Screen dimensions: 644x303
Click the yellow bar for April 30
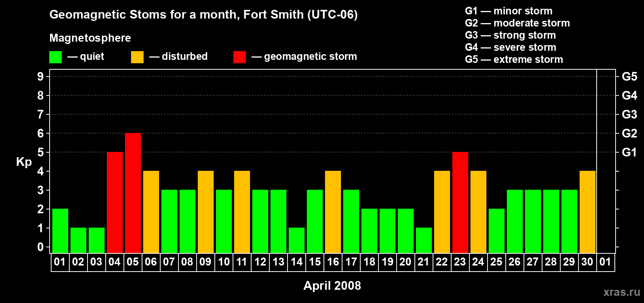(588, 212)
